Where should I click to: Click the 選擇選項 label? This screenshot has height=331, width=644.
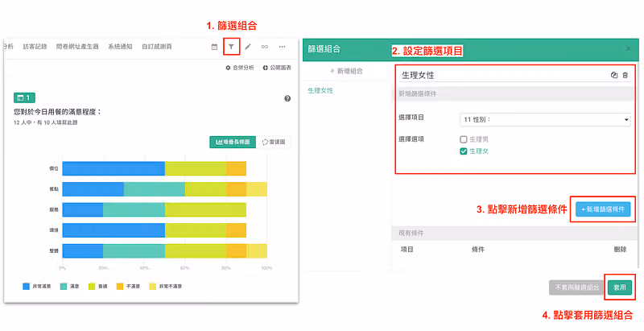411,139
